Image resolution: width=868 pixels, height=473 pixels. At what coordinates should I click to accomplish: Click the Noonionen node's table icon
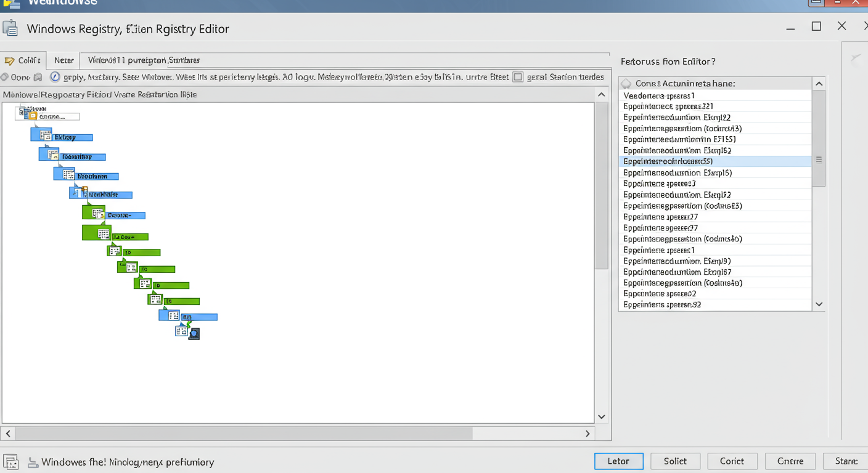[x=68, y=175]
